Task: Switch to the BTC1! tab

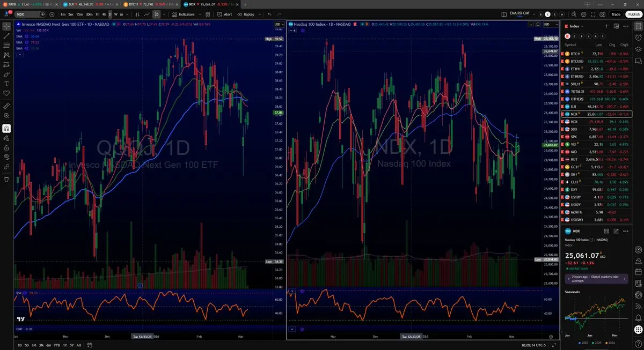Action: 151,4
